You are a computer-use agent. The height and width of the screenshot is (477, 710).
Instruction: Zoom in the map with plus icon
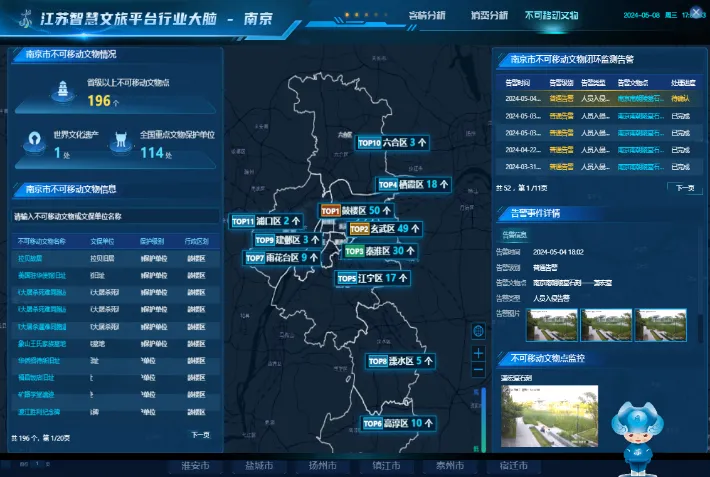tap(478, 353)
